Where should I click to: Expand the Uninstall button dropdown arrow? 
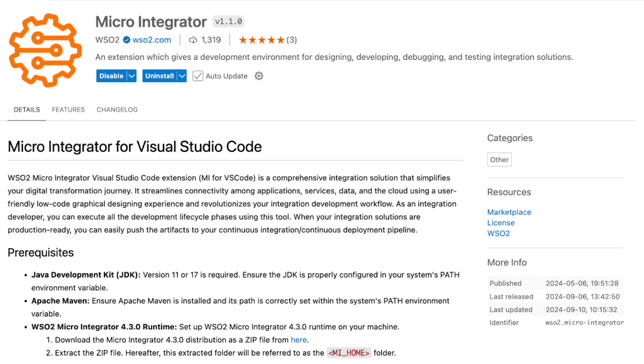(x=182, y=76)
